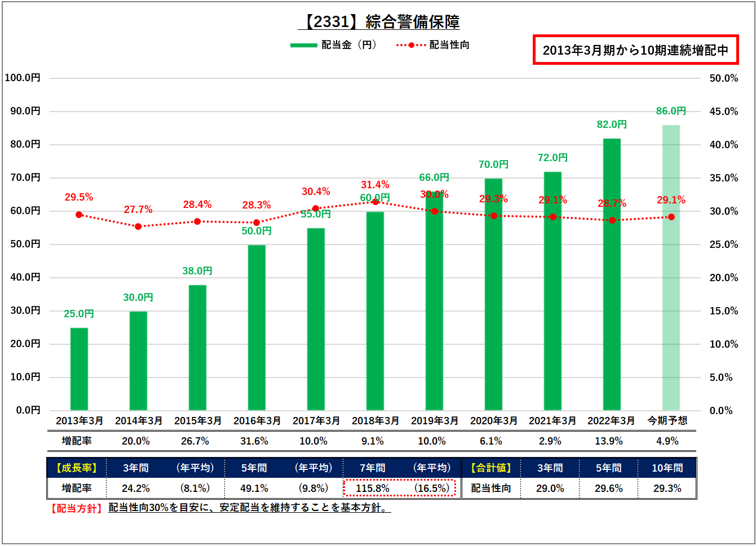Image resolution: width=756 pixels, height=546 pixels.
Task: Click the 2.9% dividend increase value
Action: tap(550, 441)
